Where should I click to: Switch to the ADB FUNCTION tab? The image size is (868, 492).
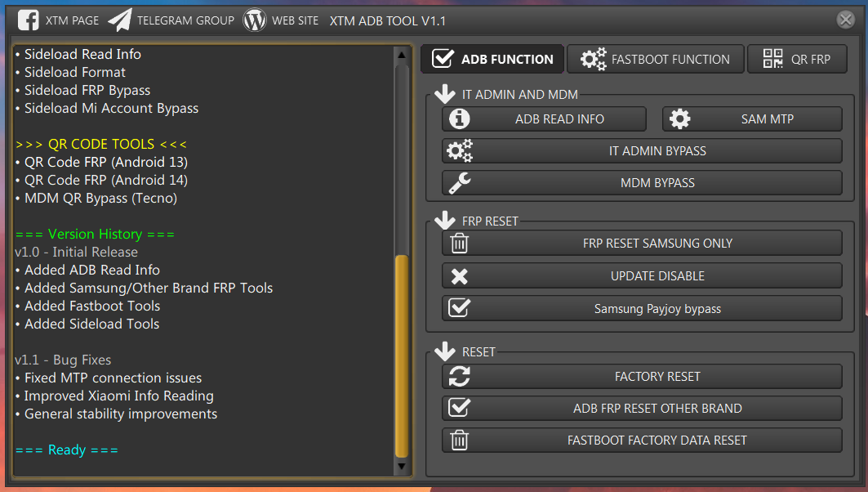tap(492, 59)
